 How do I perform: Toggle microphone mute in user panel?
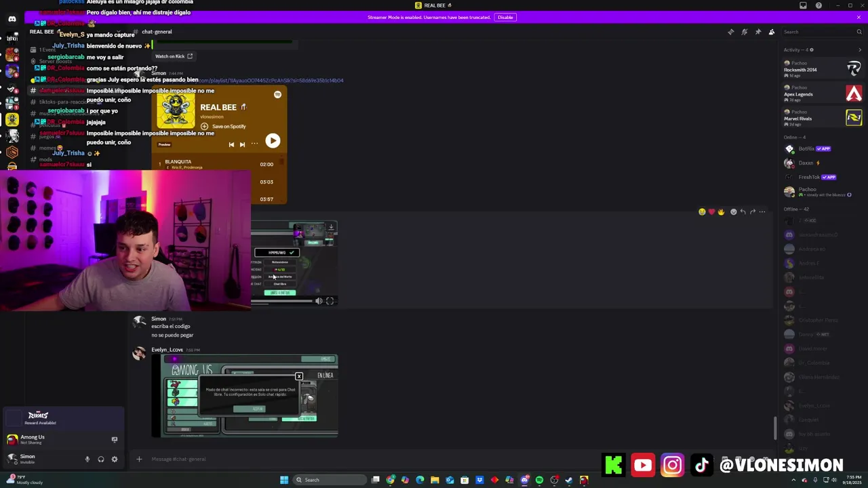click(87, 459)
